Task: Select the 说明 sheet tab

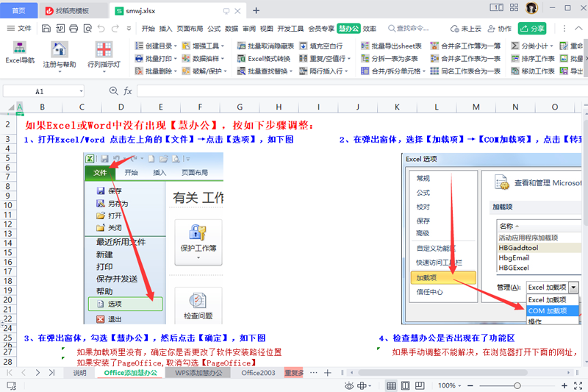Action: point(79,372)
